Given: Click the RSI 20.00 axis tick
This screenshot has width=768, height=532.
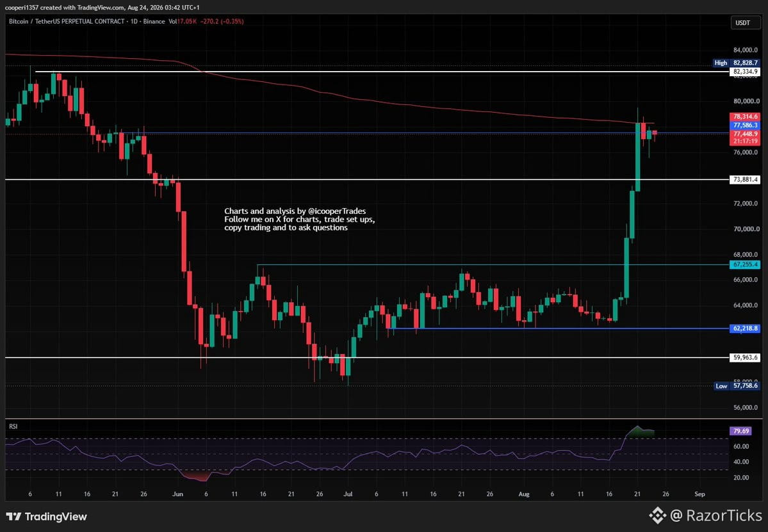Looking at the screenshot, I should pos(741,478).
